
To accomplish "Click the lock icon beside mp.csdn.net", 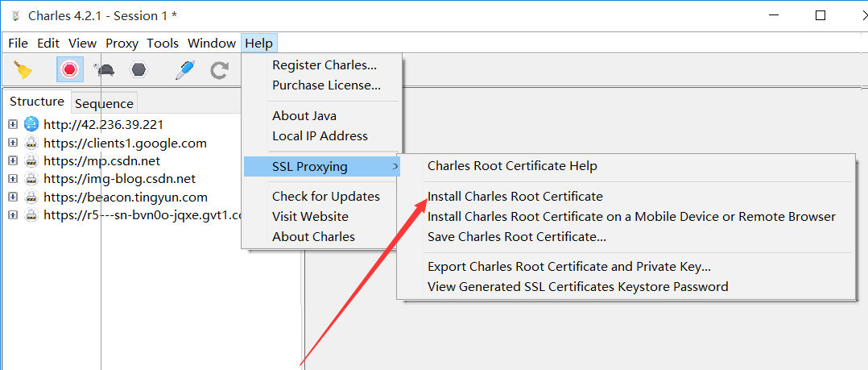I will [31, 161].
